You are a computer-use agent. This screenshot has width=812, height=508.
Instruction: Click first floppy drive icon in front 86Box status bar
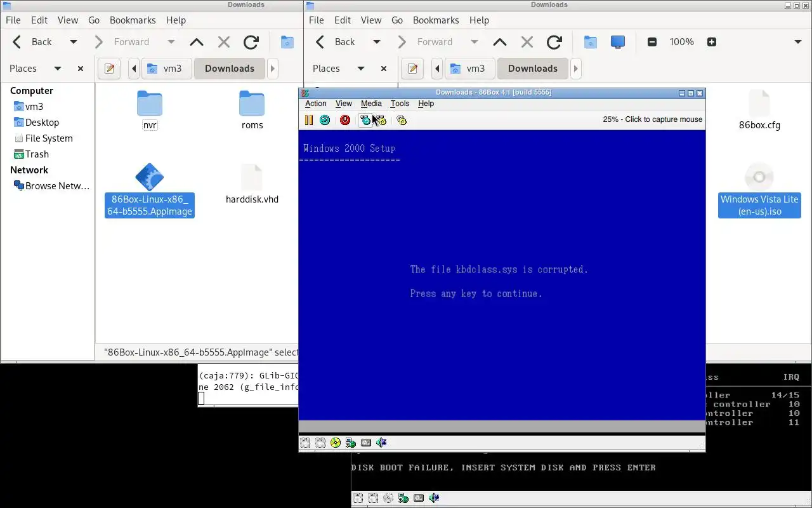coord(306,443)
